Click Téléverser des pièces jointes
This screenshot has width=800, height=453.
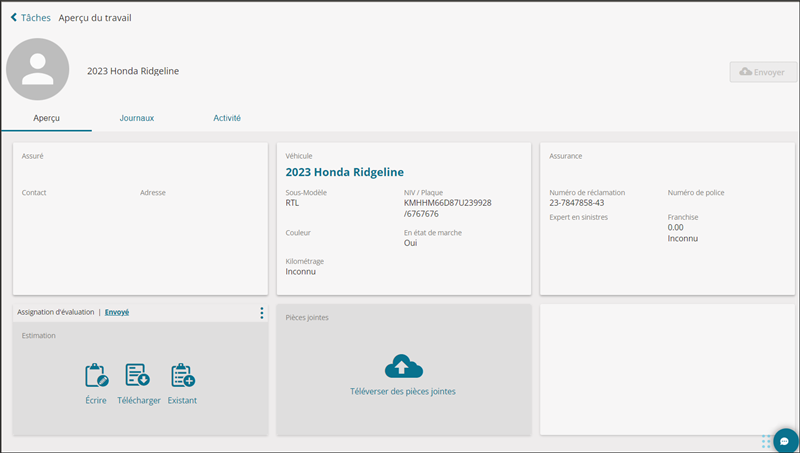(x=403, y=392)
